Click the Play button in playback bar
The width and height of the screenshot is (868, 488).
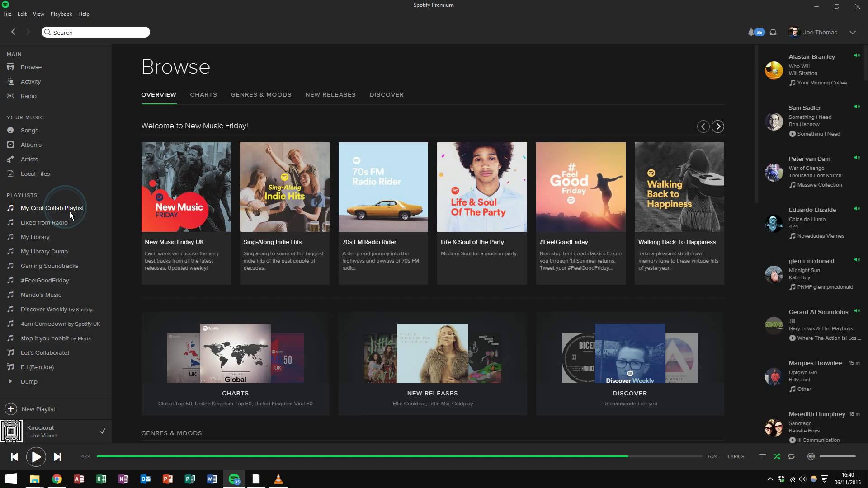(36, 457)
